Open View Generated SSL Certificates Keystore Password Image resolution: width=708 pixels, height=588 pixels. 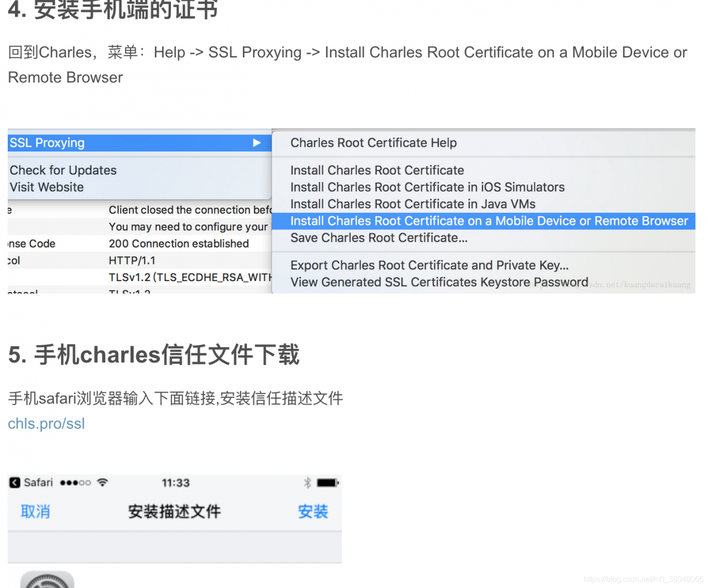point(439,282)
